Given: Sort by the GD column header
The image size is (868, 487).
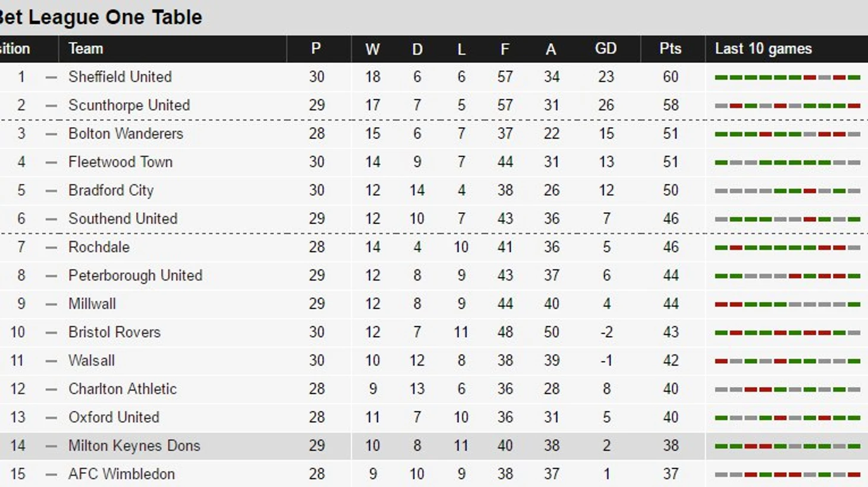Looking at the screenshot, I should [606, 49].
